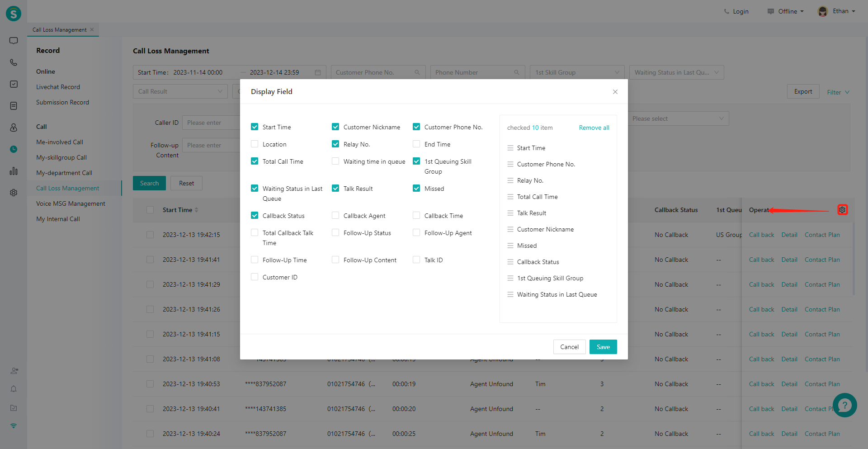Go to Me-involved Call

click(60, 142)
